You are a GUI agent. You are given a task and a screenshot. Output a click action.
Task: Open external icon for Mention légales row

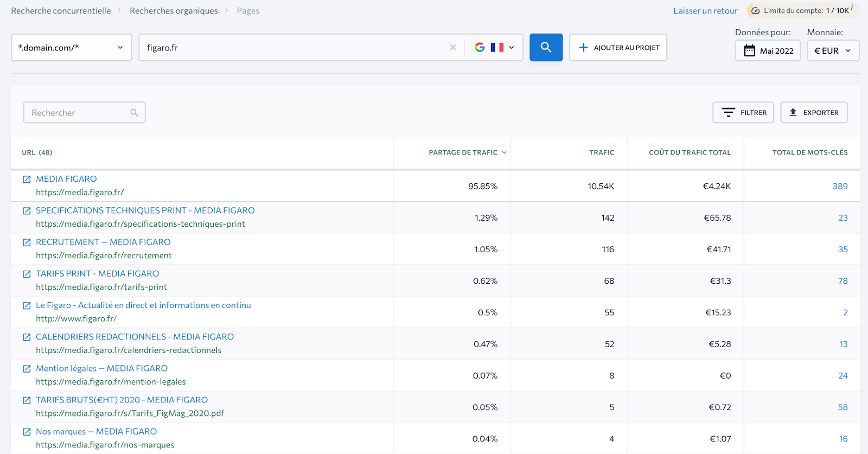(27, 369)
